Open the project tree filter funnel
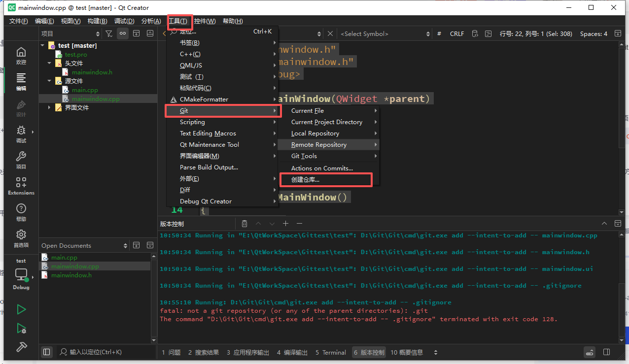Image resolution: width=629 pixels, height=364 pixels. pos(109,33)
